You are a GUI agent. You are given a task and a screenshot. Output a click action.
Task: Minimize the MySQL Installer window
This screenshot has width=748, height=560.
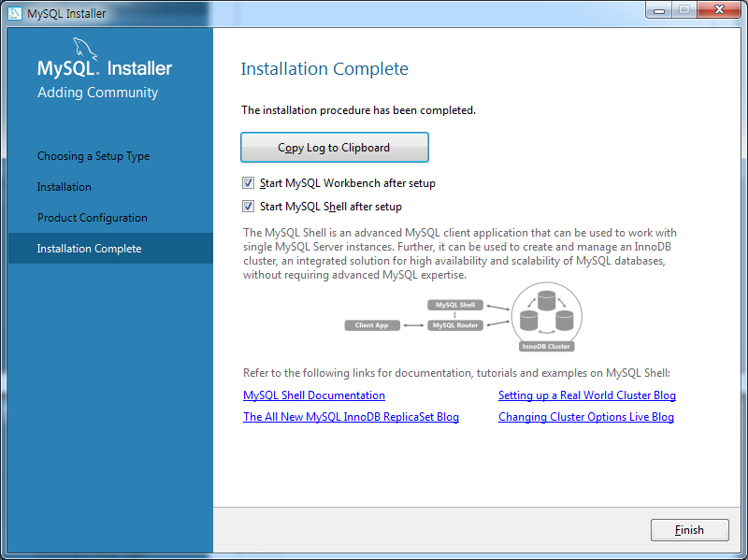659,10
